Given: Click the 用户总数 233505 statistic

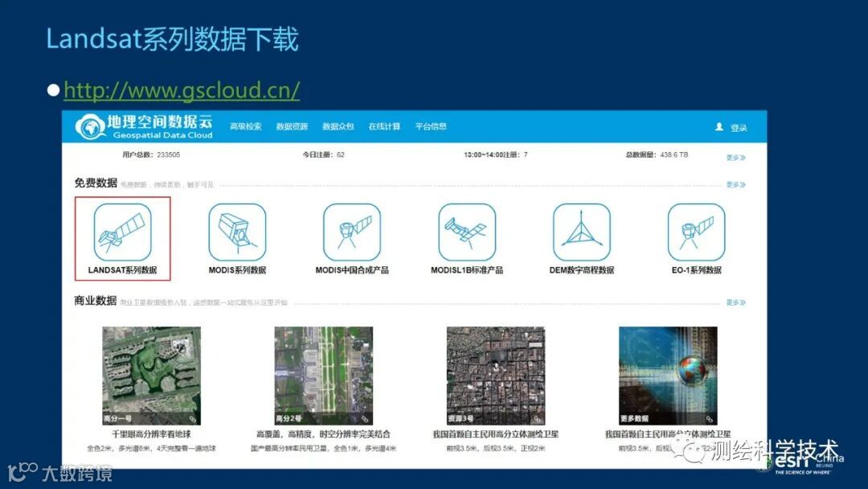Looking at the screenshot, I should click(x=150, y=155).
